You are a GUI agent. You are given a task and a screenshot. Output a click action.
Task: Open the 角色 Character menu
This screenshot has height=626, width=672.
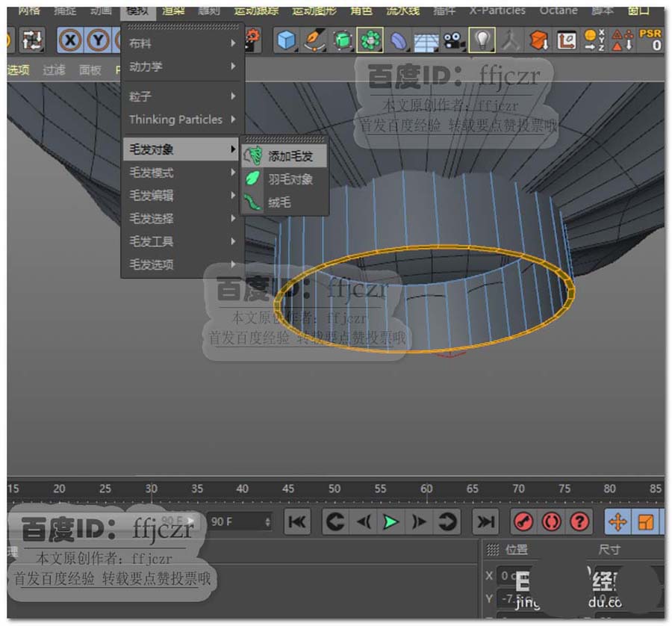[x=361, y=10]
